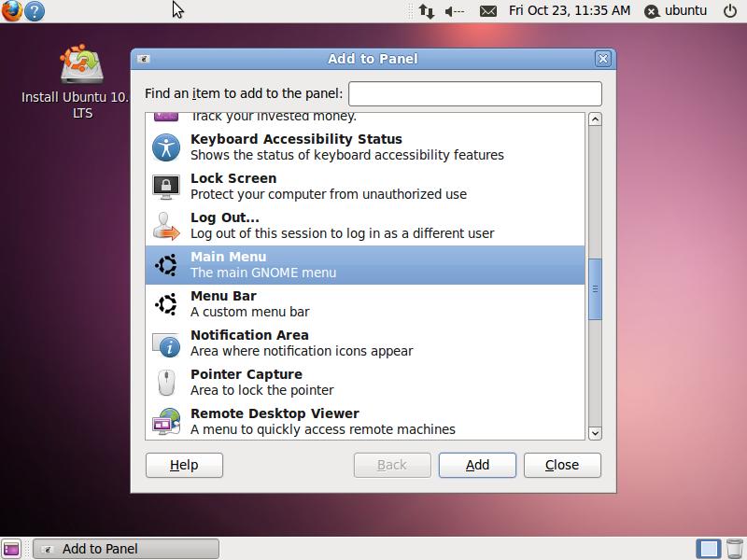Screen dimensions: 747x560
Task: Open the clock showing Fri Oct 23
Action: pyautogui.click(x=570, y=10)
